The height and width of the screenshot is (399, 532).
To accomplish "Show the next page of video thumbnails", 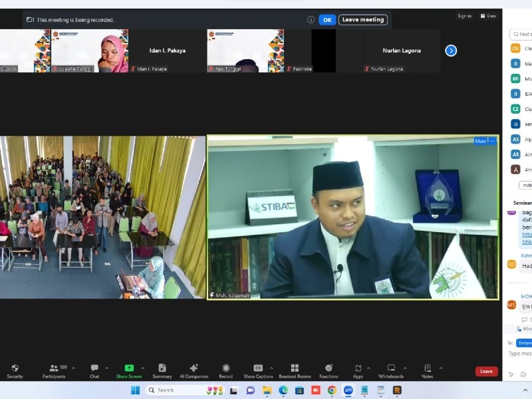I will (x=451, y=51).
